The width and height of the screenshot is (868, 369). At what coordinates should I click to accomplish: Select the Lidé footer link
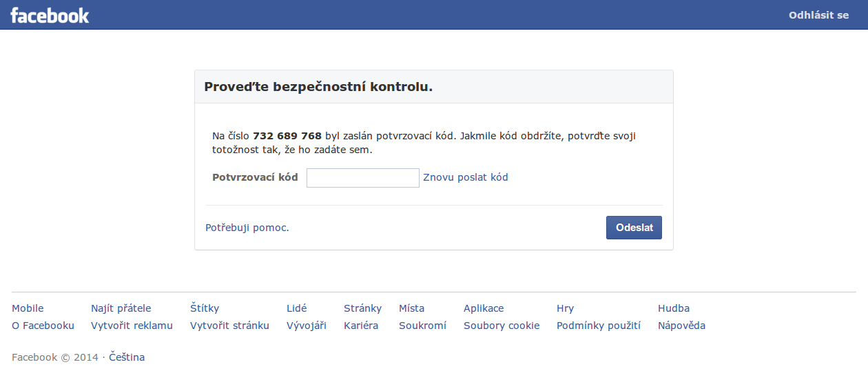coord(297,308)
